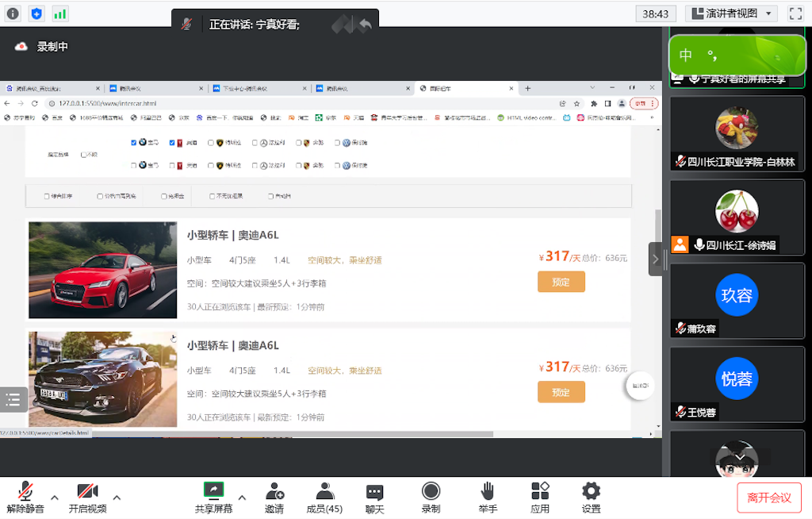
Task: Uncheck the checked red-logo brand checkbox
Action: [172, 143]
